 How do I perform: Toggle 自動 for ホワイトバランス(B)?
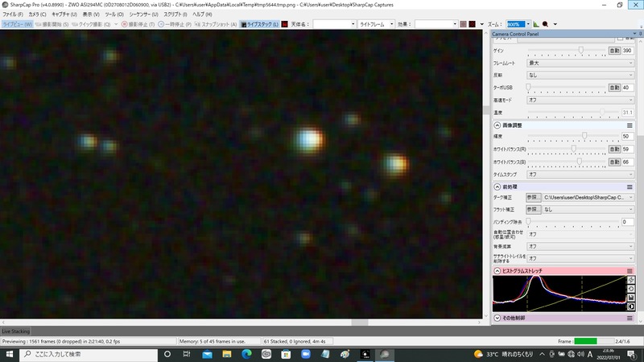614,162
